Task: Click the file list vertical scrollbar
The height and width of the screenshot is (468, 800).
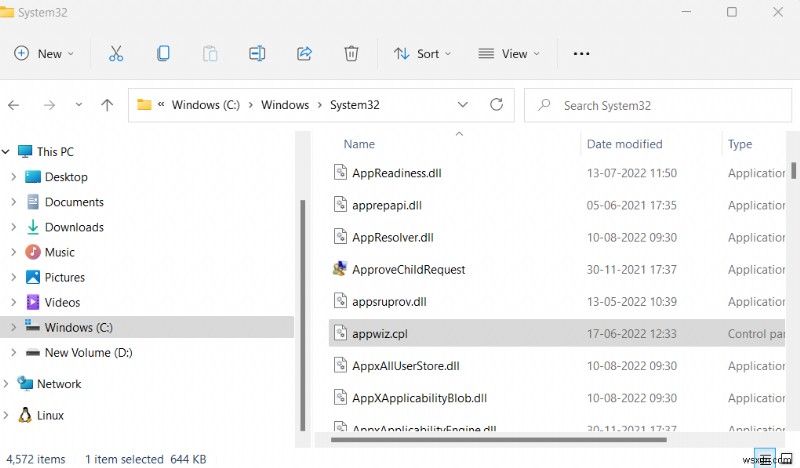Action: coord(793,170)
